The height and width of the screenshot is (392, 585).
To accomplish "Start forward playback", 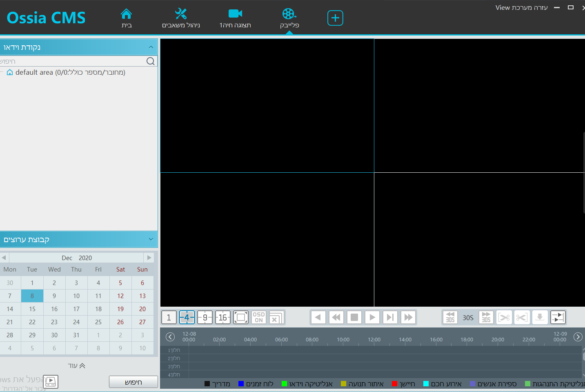I will 372,317.
